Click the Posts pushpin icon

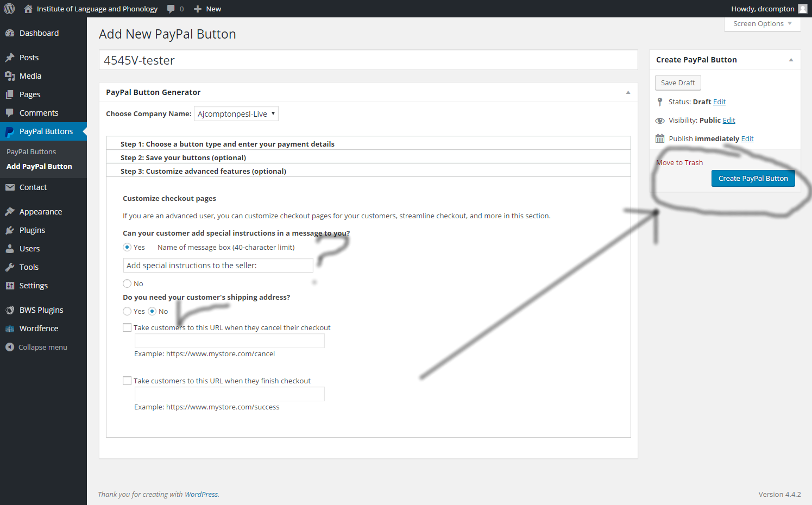(10, 58)
